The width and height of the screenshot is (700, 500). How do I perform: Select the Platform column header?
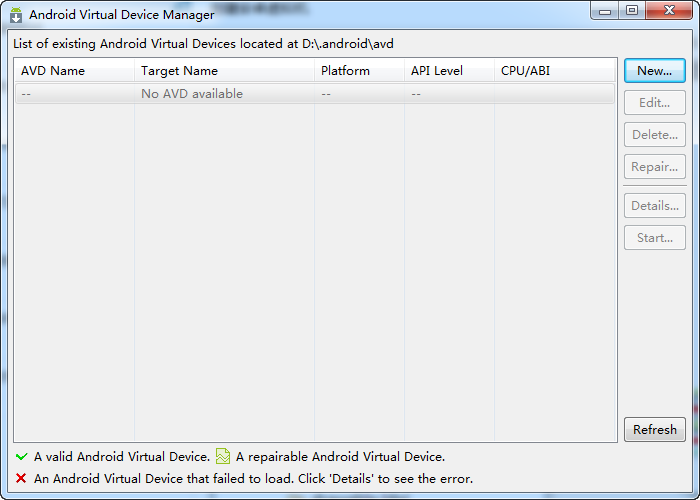click(x=359, y=71)
